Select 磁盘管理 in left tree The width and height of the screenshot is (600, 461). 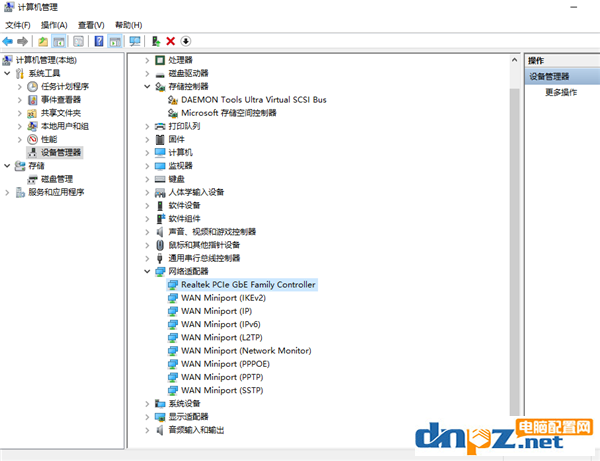coord(57,179)
